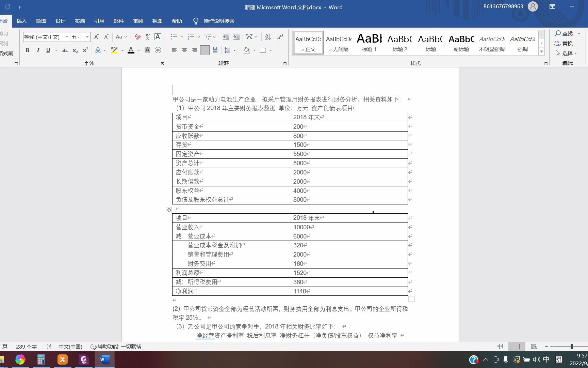Toggle subscript formatting
Screen dimensions: 588x368
tap(75, 50)
